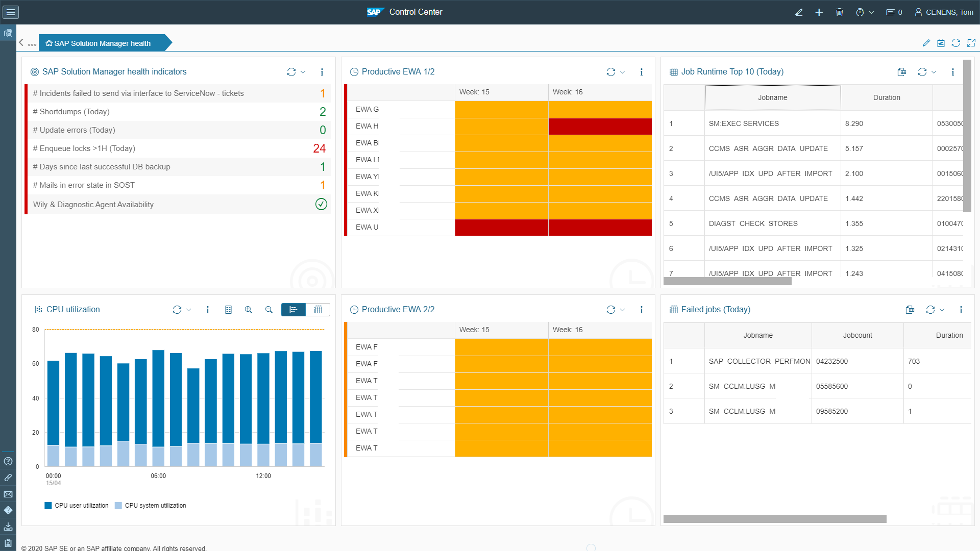Image resolution: width=980 pixels, height=551 pixels.
Task: Show info for Productive EWA 2/2
Action: (642, 310)
